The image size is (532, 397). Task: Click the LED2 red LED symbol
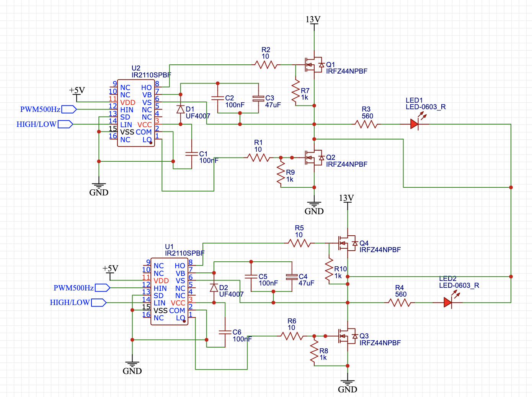point(449,302)
